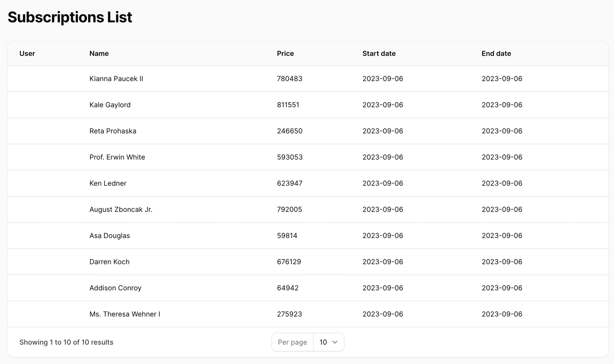Open the Per page 10 dropdown

coord(329,342)
